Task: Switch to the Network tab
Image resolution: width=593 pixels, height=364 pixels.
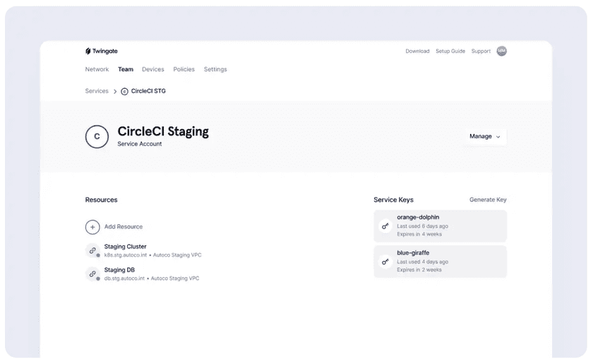Action: (97, 70)
